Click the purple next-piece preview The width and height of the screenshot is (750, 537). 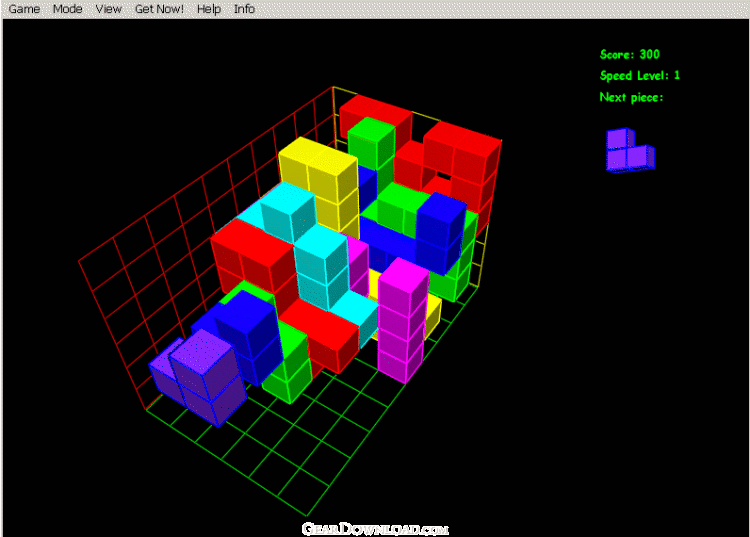tap(630, 150)
